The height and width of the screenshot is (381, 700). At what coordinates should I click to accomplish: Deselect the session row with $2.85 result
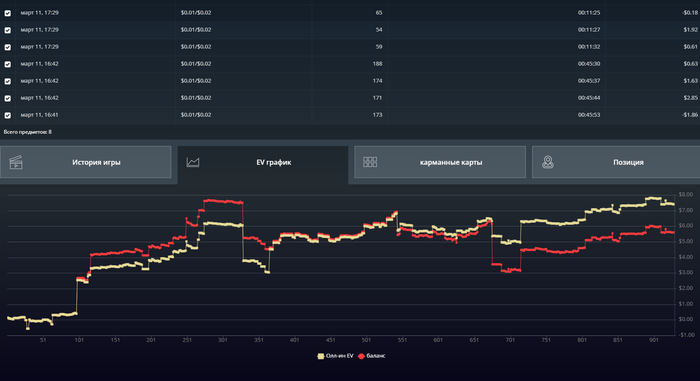(x=8, y=98)
